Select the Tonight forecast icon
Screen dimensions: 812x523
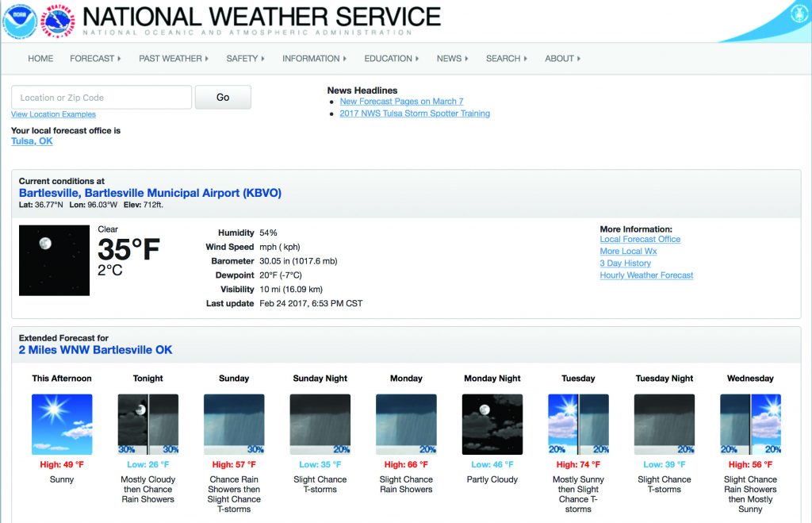[x=148, y=425]
